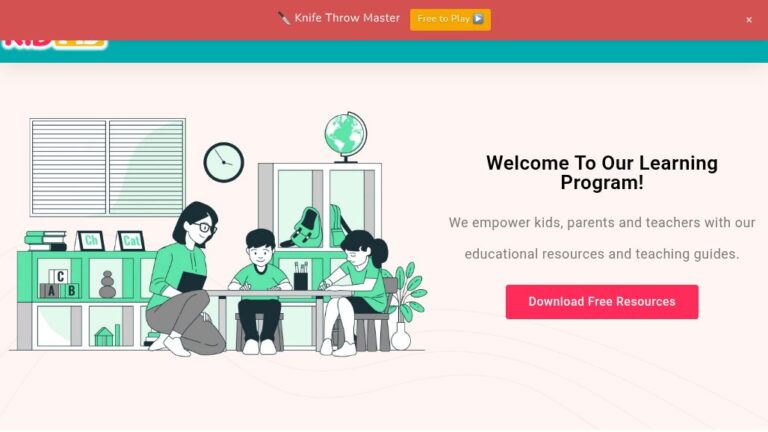
Task: Click the Download Free Resources button
Action: tap(601, 302)
